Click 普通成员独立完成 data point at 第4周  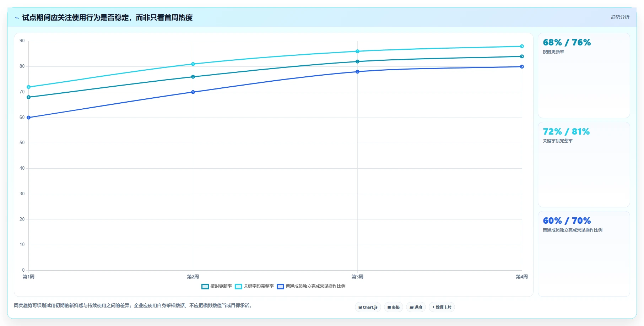click(x=522, y=67)
